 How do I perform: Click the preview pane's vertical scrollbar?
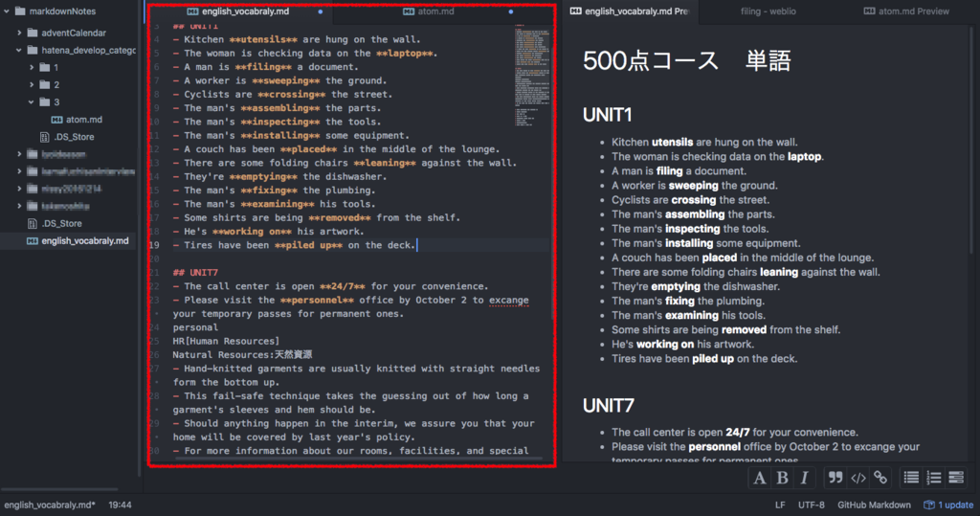coord(973,141)
